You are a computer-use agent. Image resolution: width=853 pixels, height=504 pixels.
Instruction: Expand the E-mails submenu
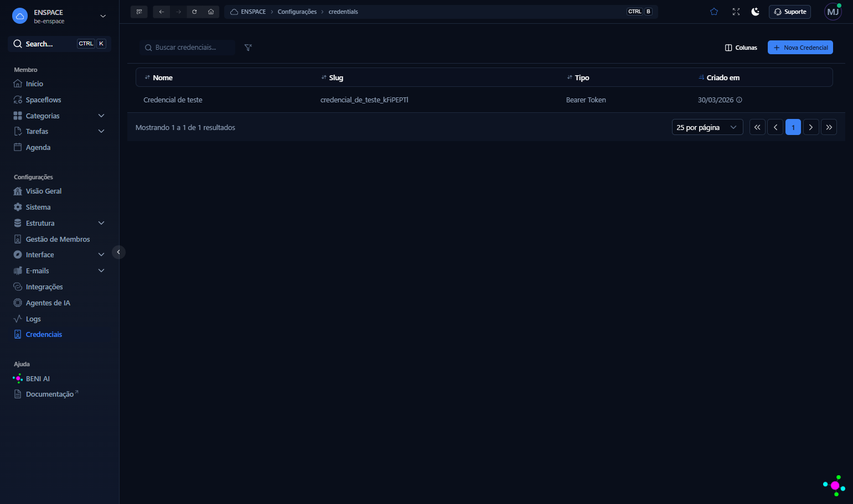[x=101, y=271]
